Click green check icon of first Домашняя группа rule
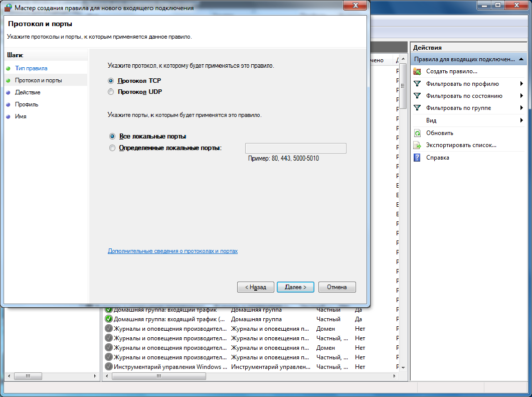 pyautogui.click(x=109, y=309)
